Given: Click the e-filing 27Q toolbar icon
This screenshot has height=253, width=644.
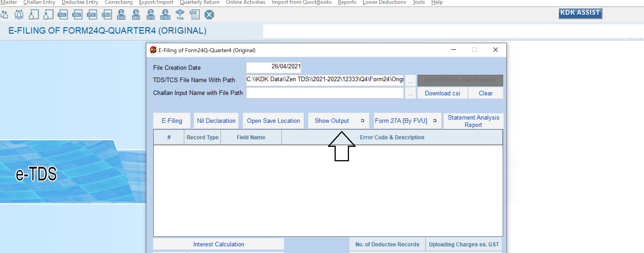Looking at the screenshot, I should 150,14.
